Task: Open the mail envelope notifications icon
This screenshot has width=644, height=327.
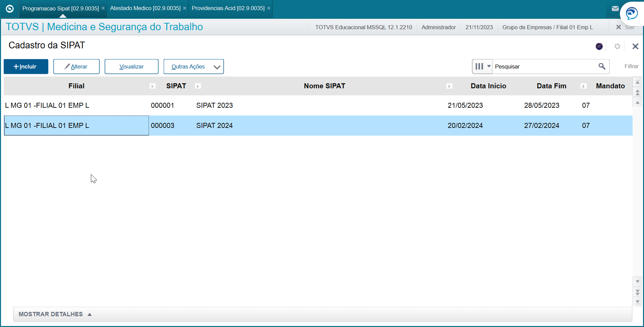Action: pos(615,9)
